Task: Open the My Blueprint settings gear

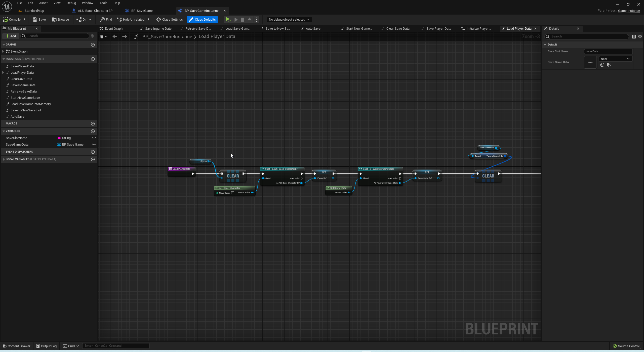Action: [93, 36]
